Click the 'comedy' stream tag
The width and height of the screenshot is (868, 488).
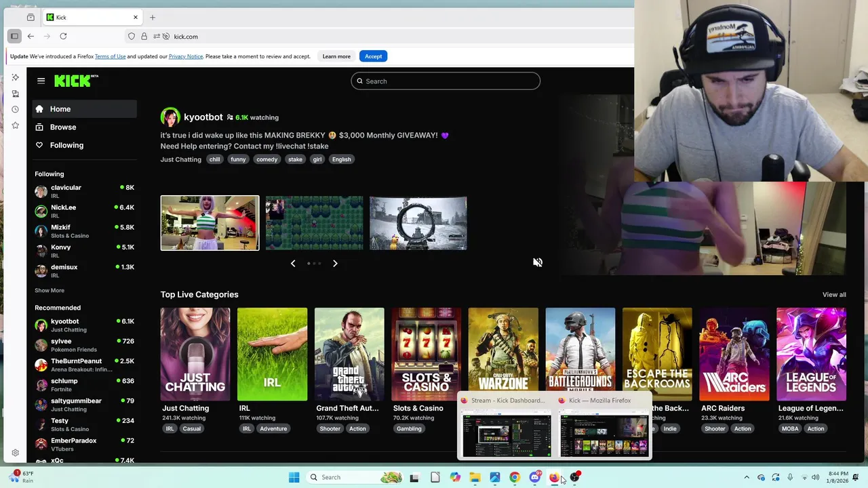pyautogui.click(x=267, y=159)
